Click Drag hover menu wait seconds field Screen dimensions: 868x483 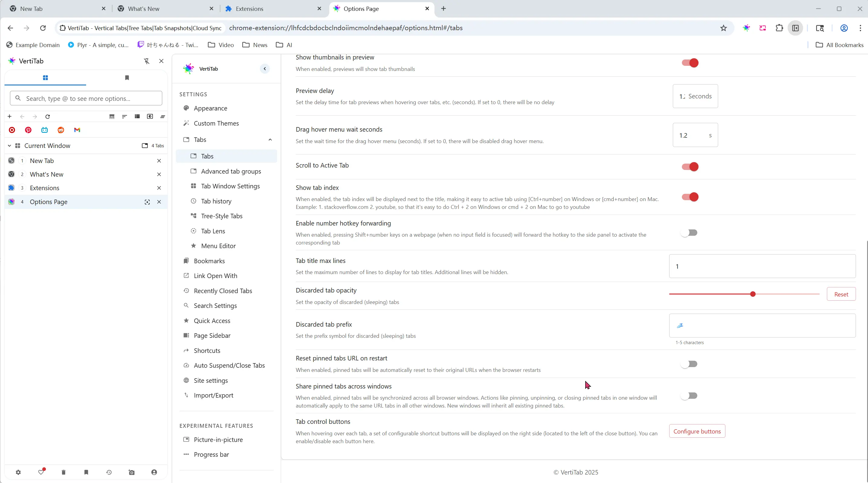tap(695, 135)
